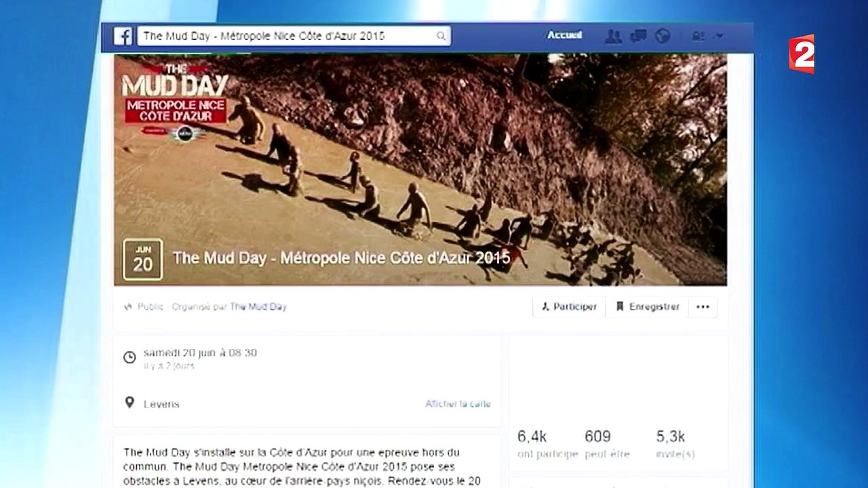Open the friend requests icon

tap(613, 36)
